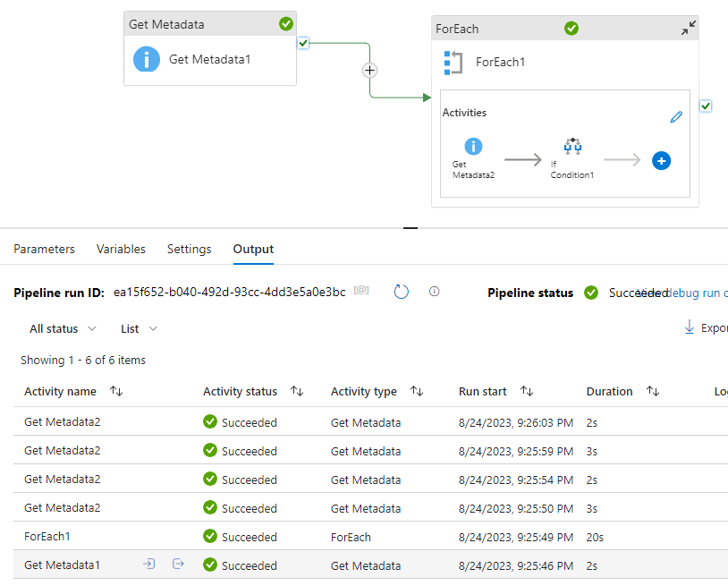728x586 pixels.
Task: Sort by Activity status column
Action: pos(297,392)
